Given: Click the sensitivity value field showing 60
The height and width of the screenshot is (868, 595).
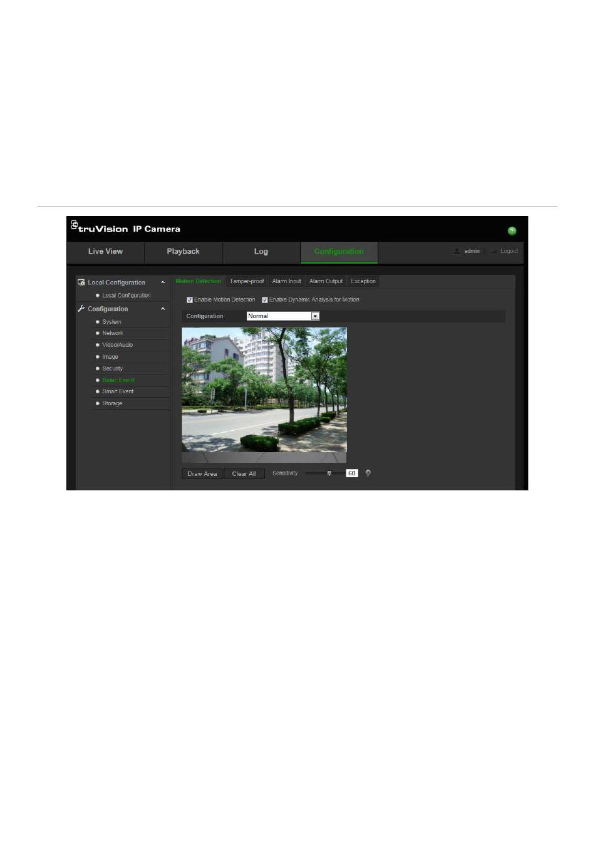Looking at the screenshot, I should pos(352,473).
